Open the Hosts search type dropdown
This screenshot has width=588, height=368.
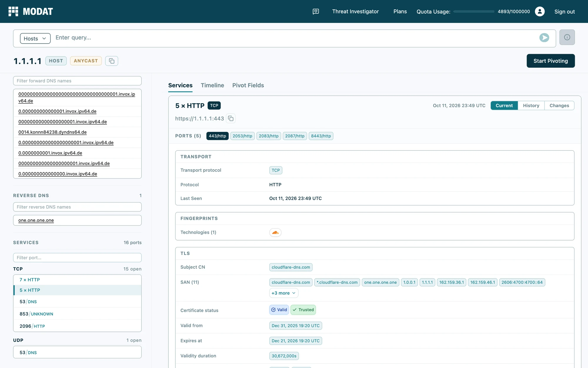pos(35,39)
